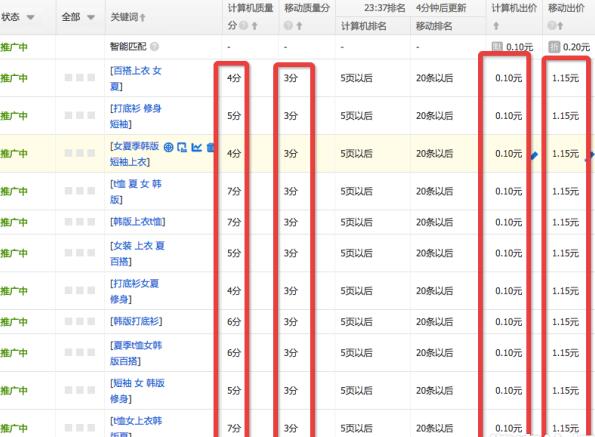The height and width of the screenshot is (437, 595).
Task: Sort by 计算机质量分 arrow
Action: [x=255, y=26]
